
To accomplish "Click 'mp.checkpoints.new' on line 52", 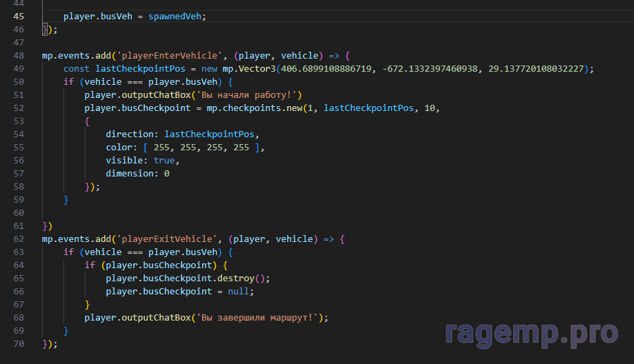I will click(255, 108).
